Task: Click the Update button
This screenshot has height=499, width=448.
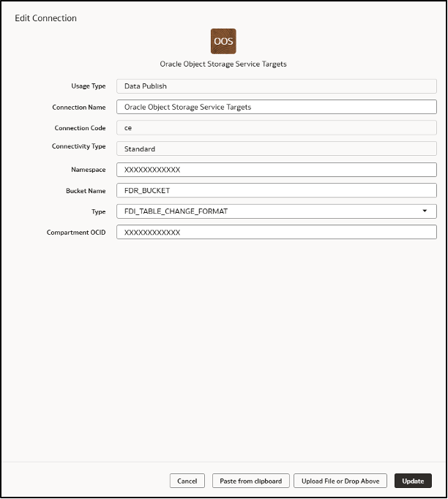Action: [413, 481]
